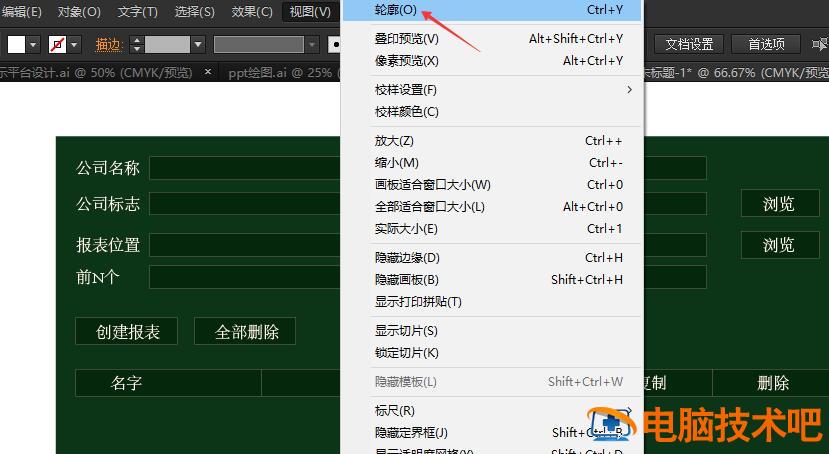Click the 描边 stroke panel link
The width and height of the screenshot is (829, 454).
click(x=108, y=45)
